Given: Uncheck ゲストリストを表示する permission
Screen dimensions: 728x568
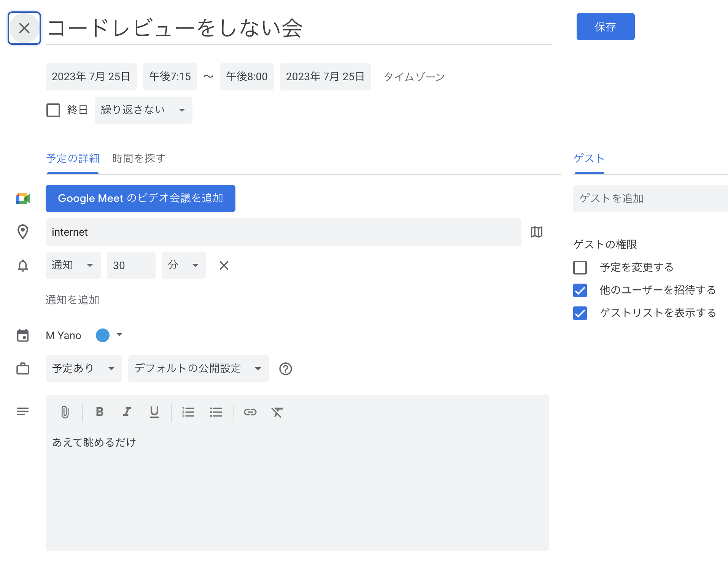Looking at the screenshot, I should (x=580, y=313).
